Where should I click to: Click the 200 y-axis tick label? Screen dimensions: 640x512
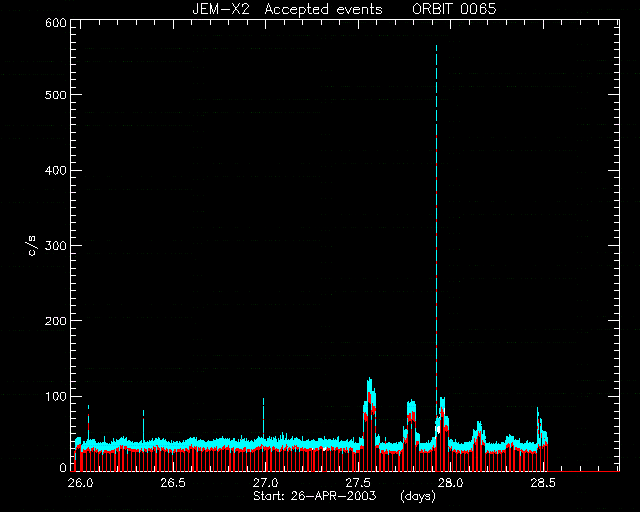point(56,321)
